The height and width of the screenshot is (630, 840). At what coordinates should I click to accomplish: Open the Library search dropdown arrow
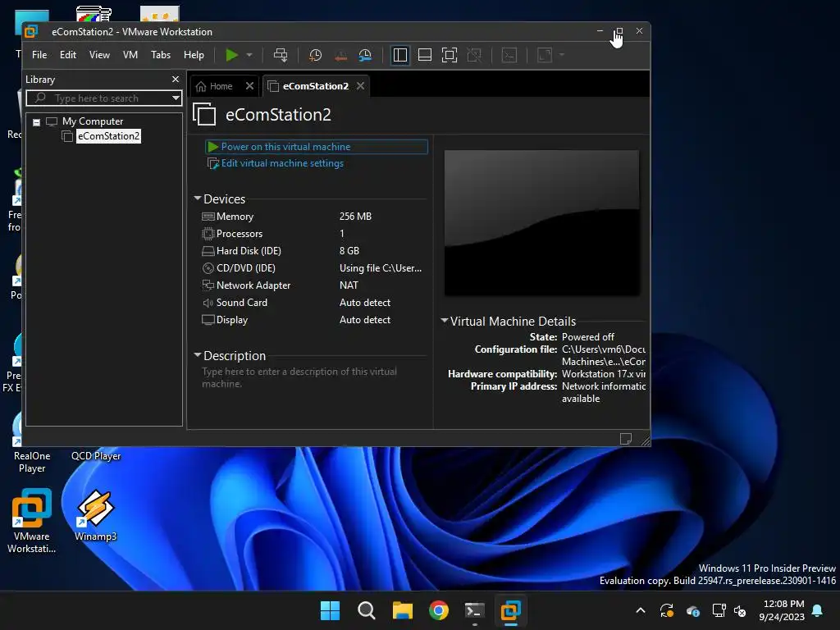pos(176,98)
